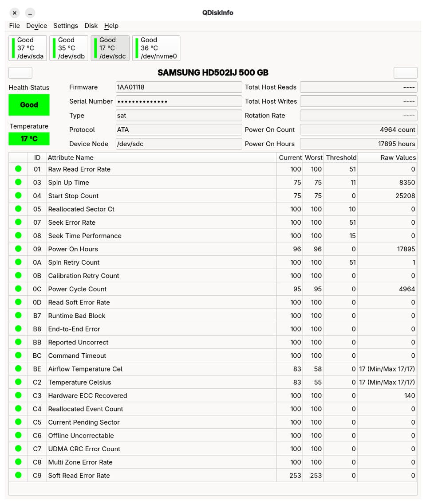The image size is (426, 504).
Task: Click the green Good health status box
Action: click(29, 105)
